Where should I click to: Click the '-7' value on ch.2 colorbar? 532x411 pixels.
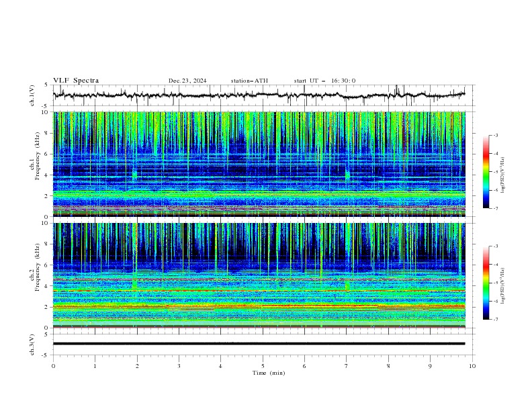coord(495,319)
